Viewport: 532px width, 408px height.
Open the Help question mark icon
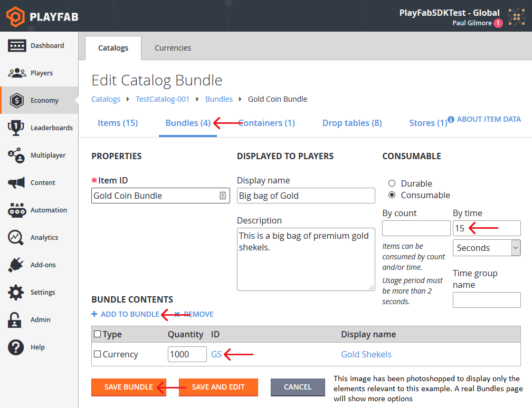tap(16, 347)
